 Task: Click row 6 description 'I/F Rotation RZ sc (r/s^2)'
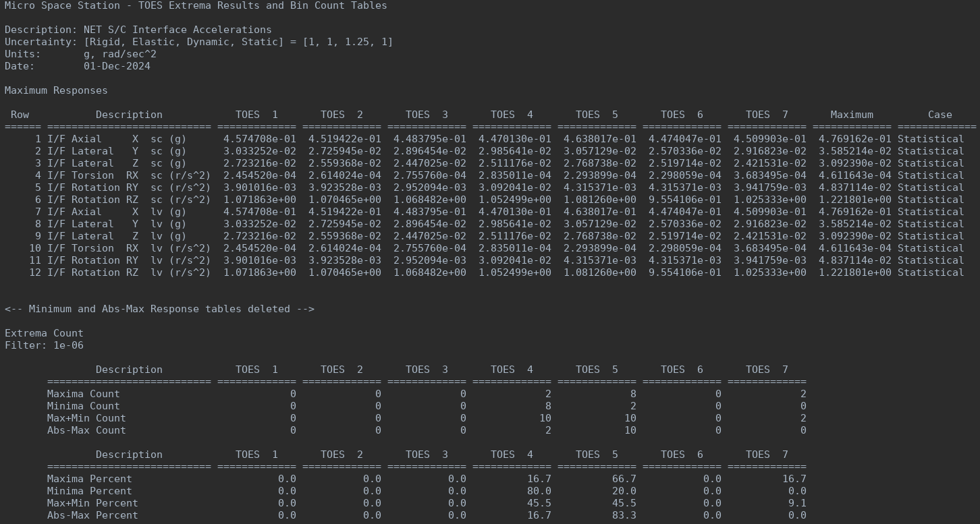pyautogui.click(x=129, y=200)
